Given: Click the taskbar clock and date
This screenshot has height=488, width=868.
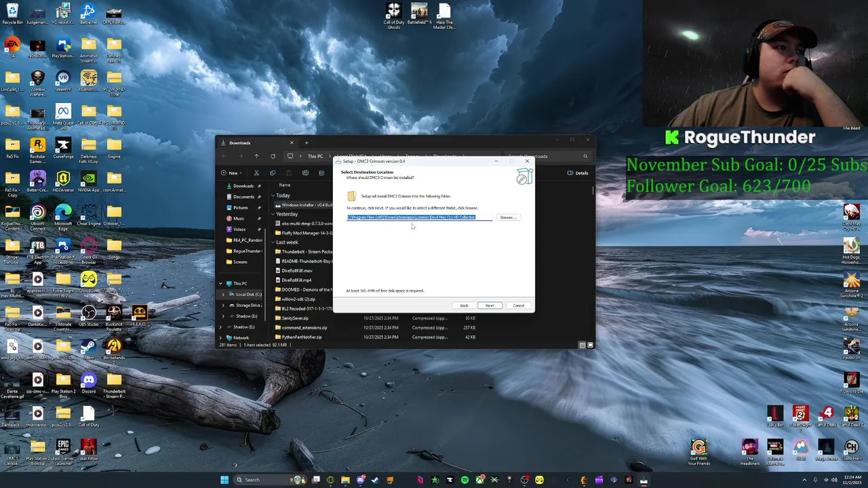Looking at the screenshot, I should (x=852, y=480).
